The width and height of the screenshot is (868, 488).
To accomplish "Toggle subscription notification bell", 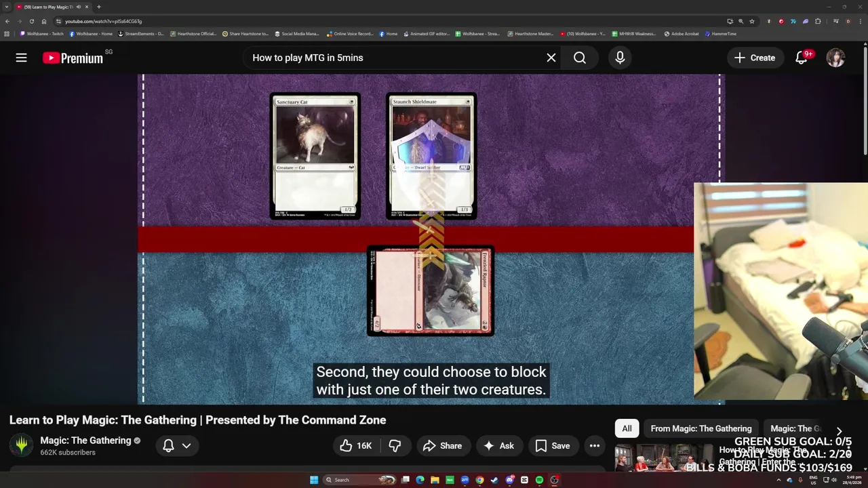I will click(168, 445).
